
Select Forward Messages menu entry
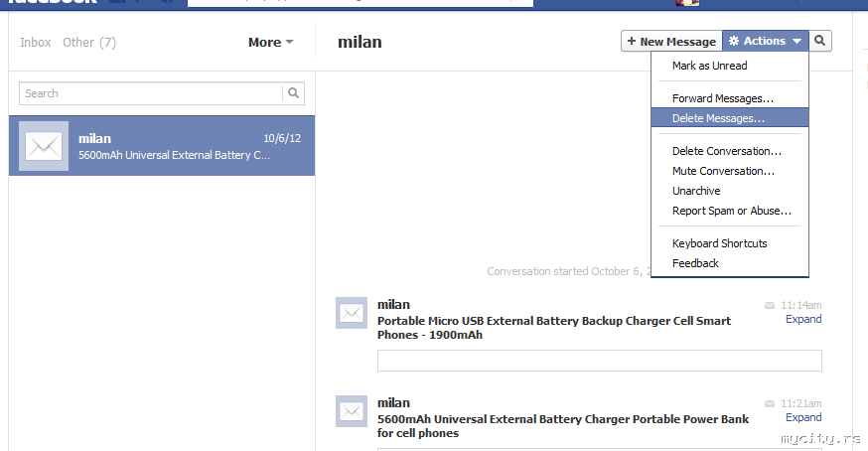pyautogui.click(x=722, y=98)
